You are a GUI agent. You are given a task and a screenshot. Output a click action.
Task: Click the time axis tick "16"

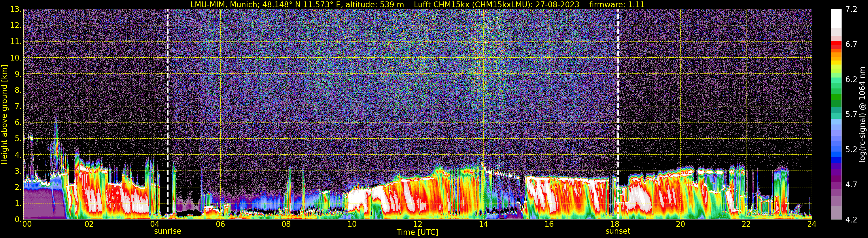click(x=549, y=224)
